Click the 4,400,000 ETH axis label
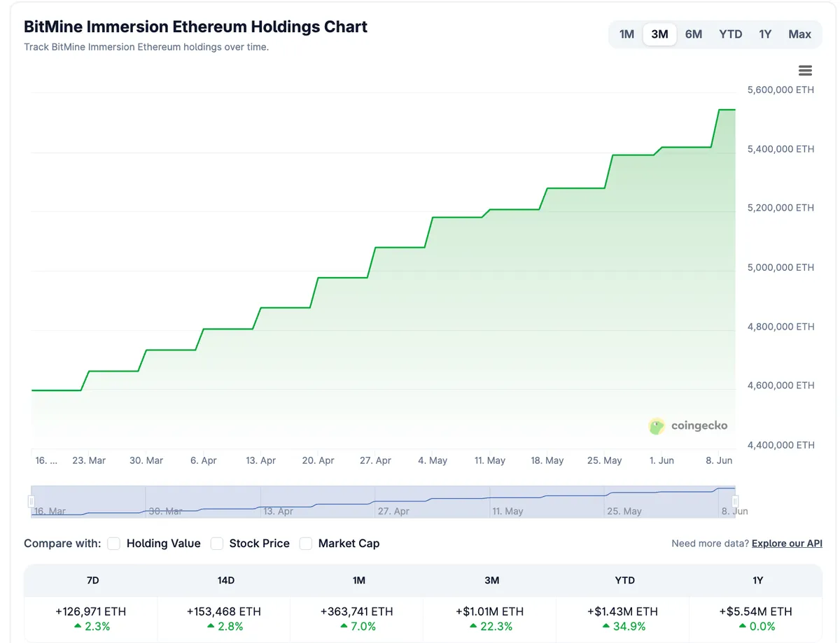This screenshot has width=840, height=643. (781, 445)
